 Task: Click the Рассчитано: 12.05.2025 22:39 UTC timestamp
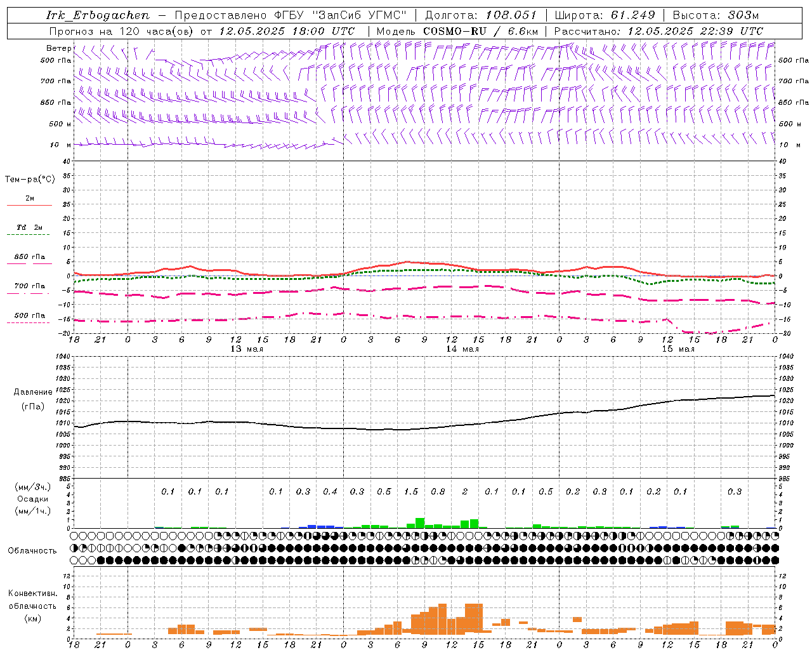tap(658, 31)
